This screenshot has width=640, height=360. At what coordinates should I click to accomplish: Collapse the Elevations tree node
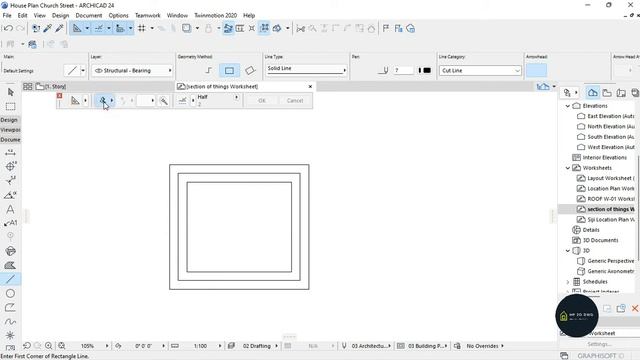568,106
